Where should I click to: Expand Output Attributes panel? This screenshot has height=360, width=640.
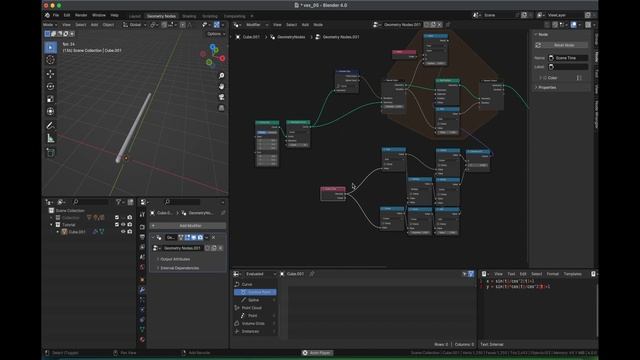175,259
